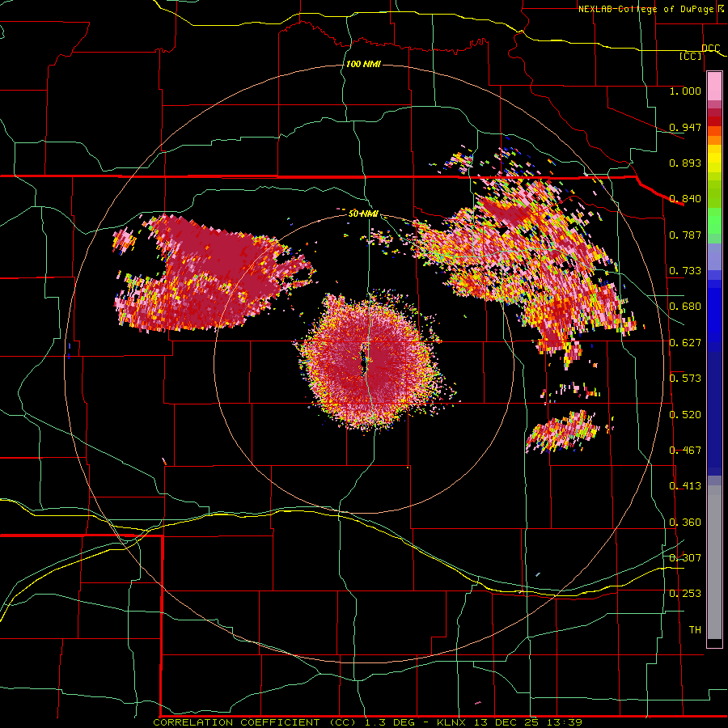Click the Correlation Coefficient caption at the bottom
Screen dimensions: 728x728
pyautogui.click(x=367, y=722)
